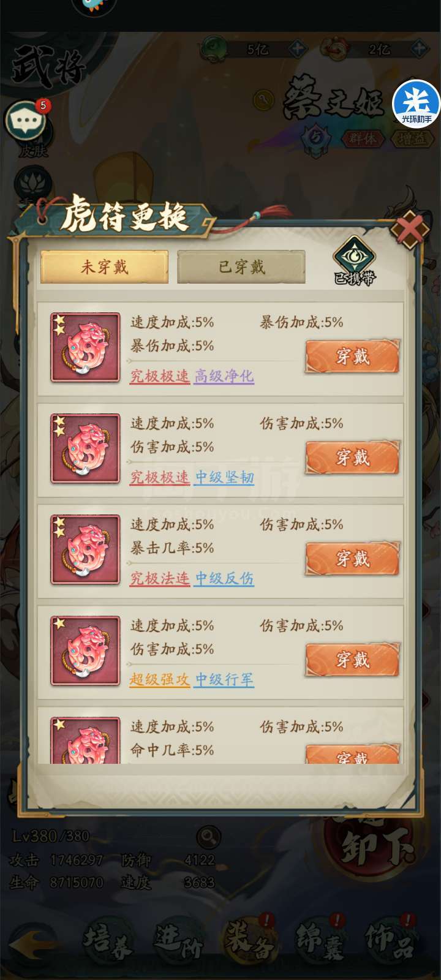Equip the tiger tally with 中级反伤
This screenshot has width=441, height=980.
[352, 559]
